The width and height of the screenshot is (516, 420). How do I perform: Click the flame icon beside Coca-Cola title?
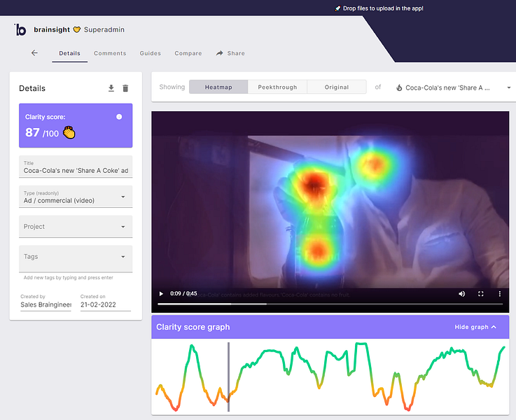(x=399, y=87)
